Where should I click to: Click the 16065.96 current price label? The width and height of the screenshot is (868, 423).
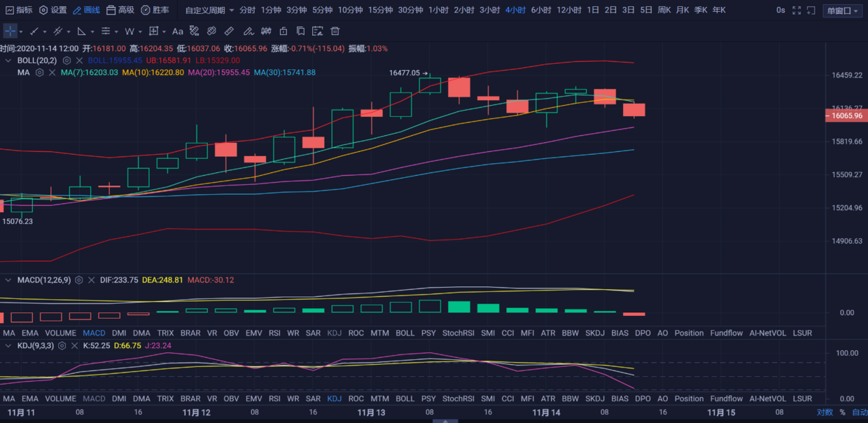coord(846,116)
